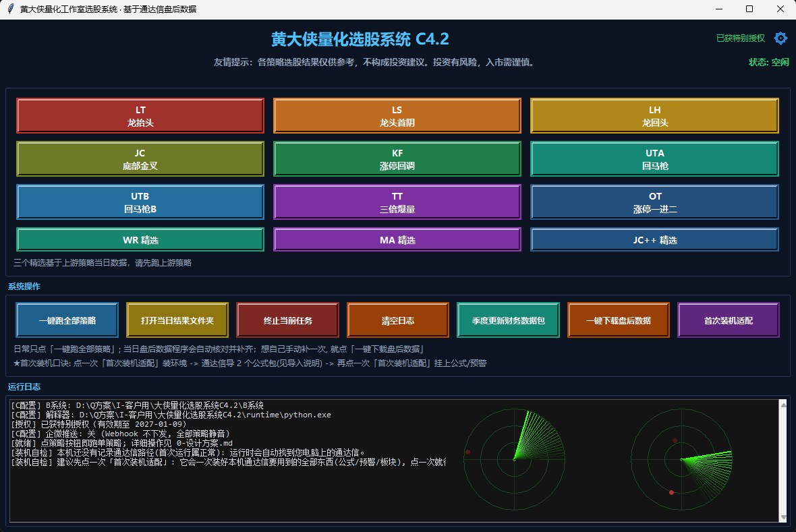Click the ★首次装机口诀 instruction line
This screenshot has height=532, width=796.
(x=250, y=363)
